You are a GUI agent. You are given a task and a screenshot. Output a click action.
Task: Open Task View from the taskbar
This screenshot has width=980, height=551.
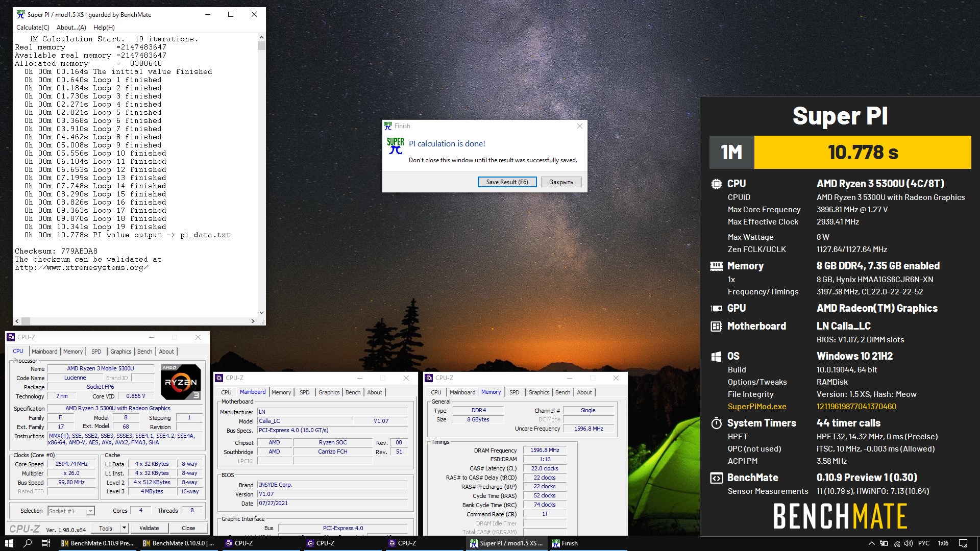pos(45,543)
